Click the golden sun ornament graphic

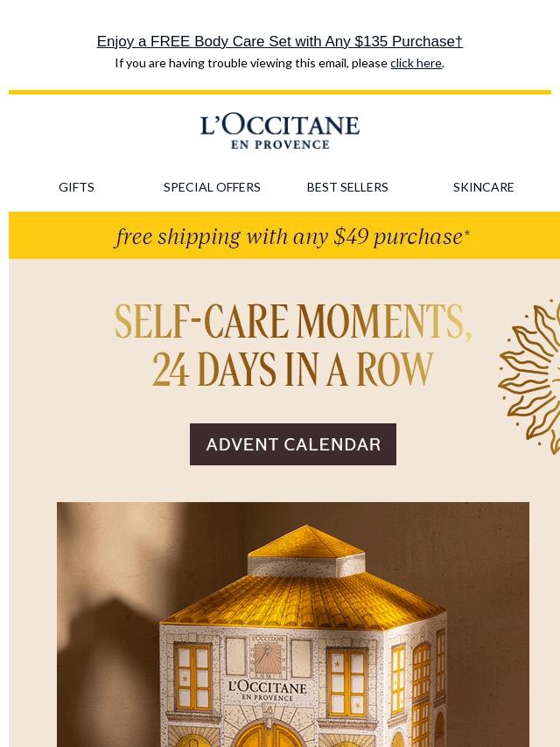point(533,376)
